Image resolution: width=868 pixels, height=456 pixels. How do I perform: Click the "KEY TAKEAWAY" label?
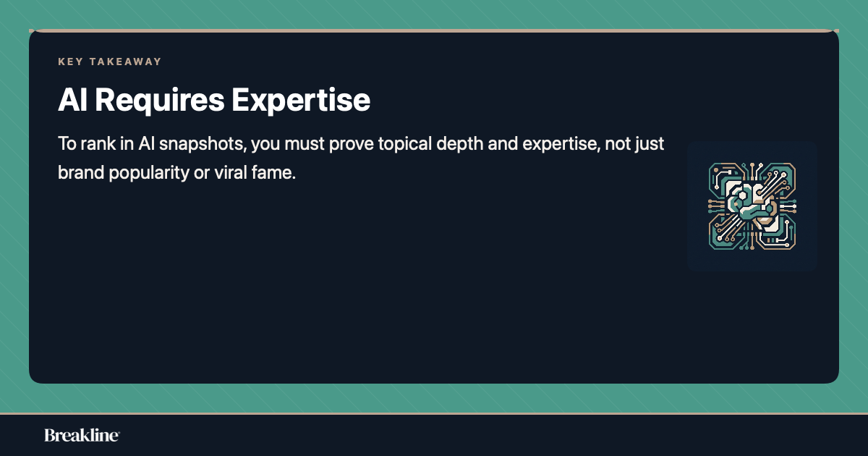click(110, 62)
